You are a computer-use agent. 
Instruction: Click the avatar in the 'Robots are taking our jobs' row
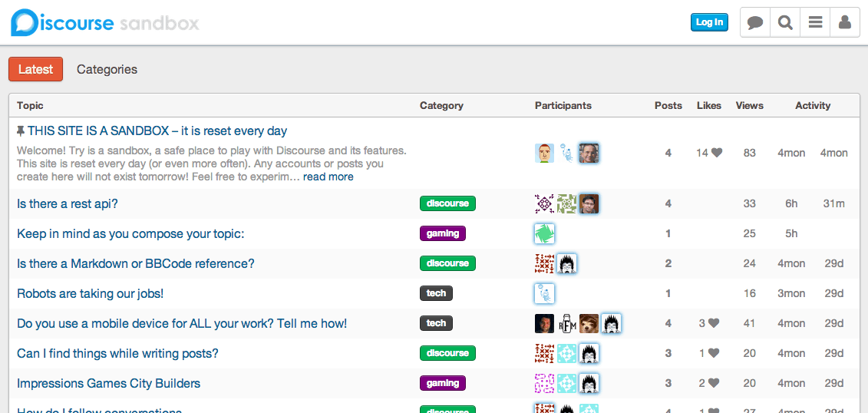click(544, 293)
